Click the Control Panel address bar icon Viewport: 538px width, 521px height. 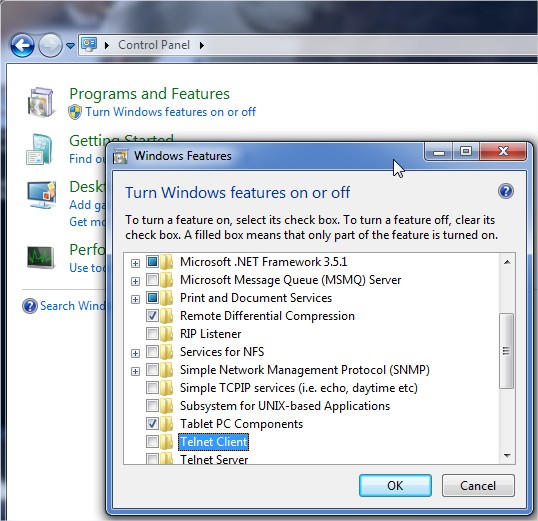[x=89, y=45]
